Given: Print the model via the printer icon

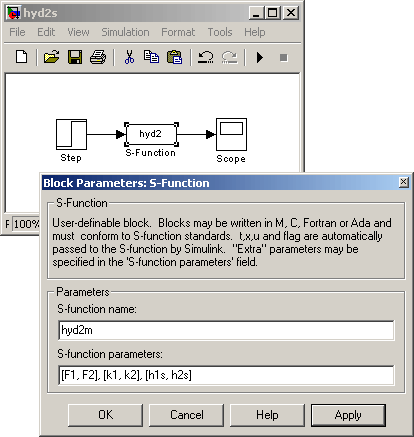Looking at the screenshot, I should (x=98, y=57).
